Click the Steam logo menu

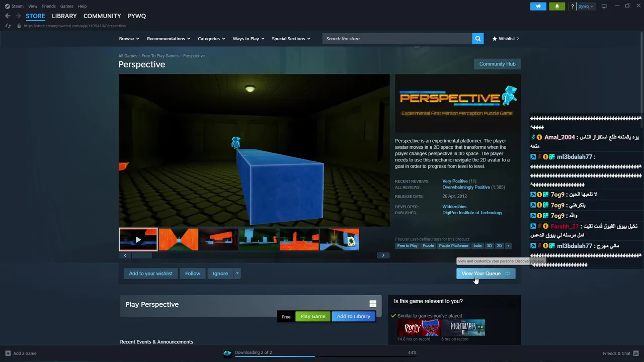tap(7, 6)
